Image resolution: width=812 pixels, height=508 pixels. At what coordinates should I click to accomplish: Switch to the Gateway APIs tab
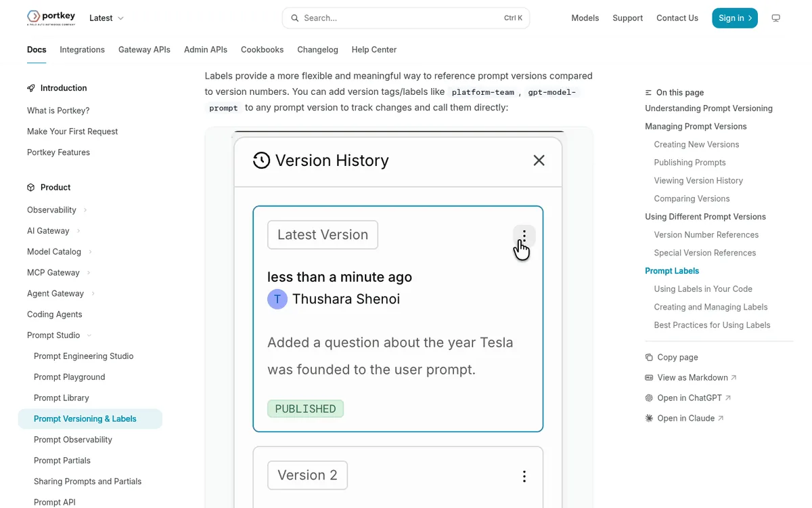[144, 49]
